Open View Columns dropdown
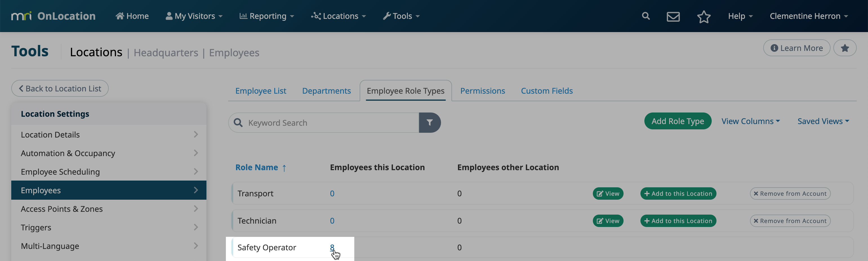 [x=750, y=121]
